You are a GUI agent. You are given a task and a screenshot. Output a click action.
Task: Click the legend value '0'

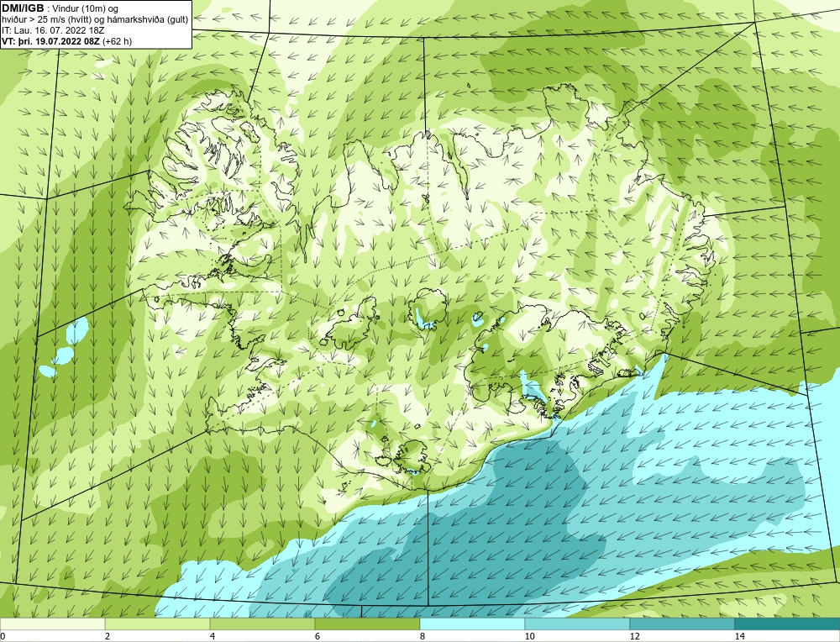tap(3, 636)
